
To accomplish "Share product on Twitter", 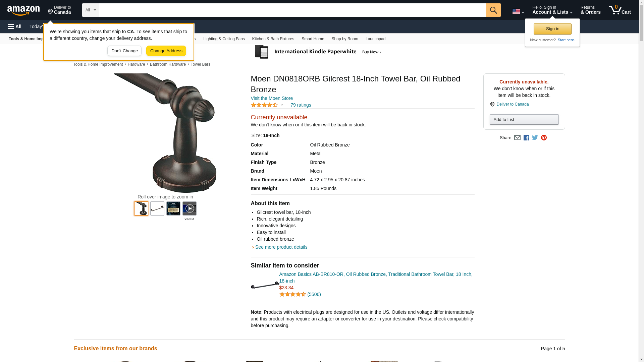I will (535, 138).
